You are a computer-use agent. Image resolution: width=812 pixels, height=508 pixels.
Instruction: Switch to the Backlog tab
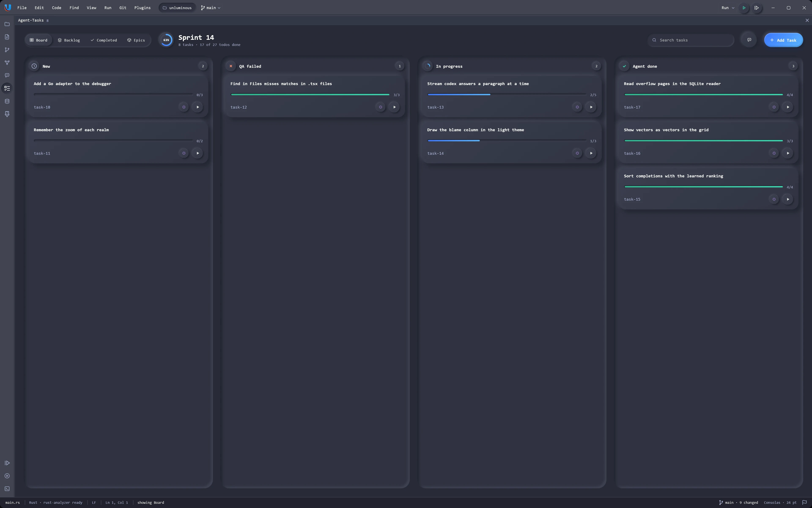tap(69, 40)
